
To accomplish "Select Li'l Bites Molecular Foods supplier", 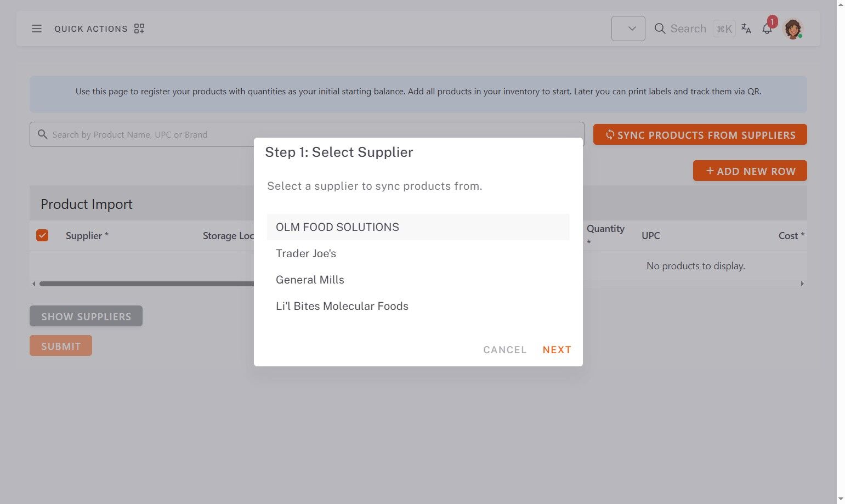I will pos(418,306).
